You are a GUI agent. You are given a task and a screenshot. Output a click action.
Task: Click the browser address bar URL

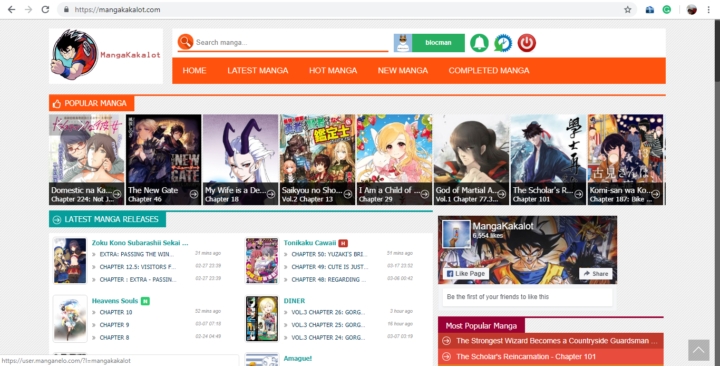[x=117, y=9]
